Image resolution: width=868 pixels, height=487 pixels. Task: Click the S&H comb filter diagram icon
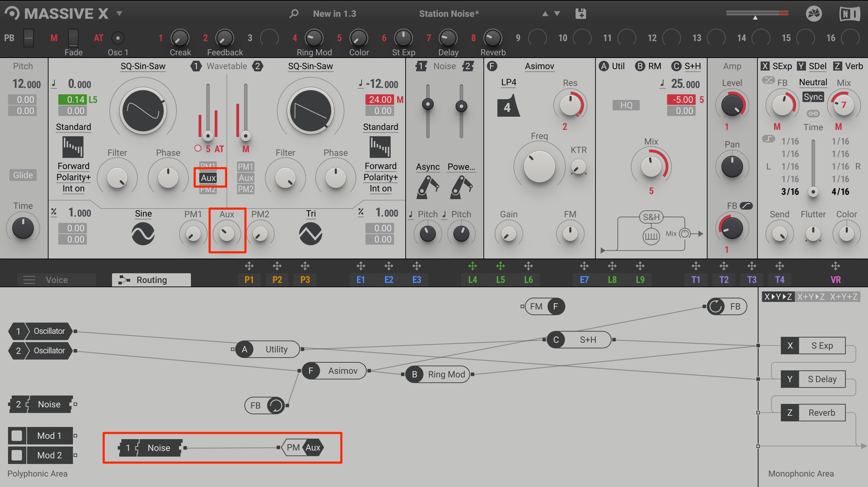tap(651, 236)
